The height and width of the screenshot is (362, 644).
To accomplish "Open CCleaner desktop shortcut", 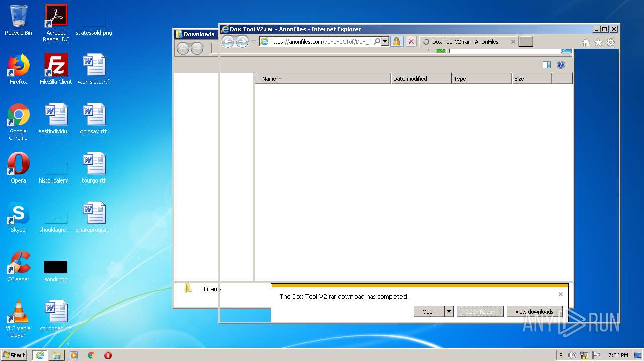I will (18, 266).
